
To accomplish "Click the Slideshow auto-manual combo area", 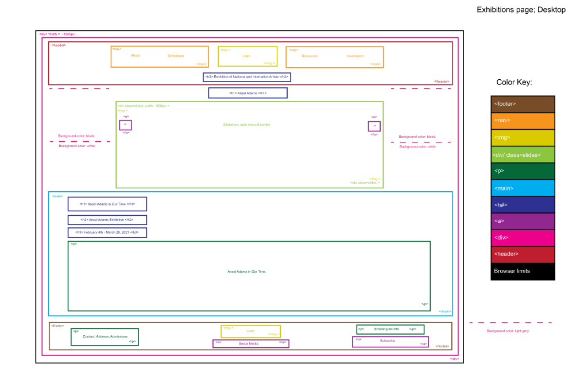I will click(x=246, y=125).
